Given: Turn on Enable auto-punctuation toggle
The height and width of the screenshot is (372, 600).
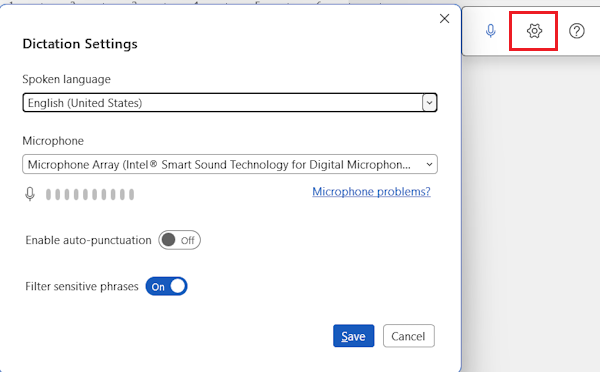Looking at the screenshot, I should tap(179, 240).
